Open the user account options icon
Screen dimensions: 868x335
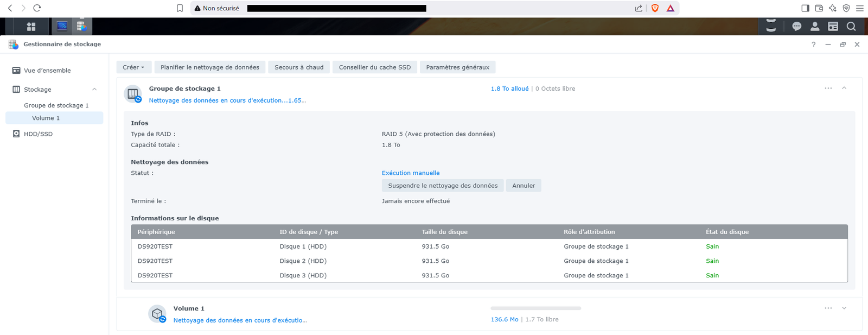pyautogui.click(x=815, y=26)
